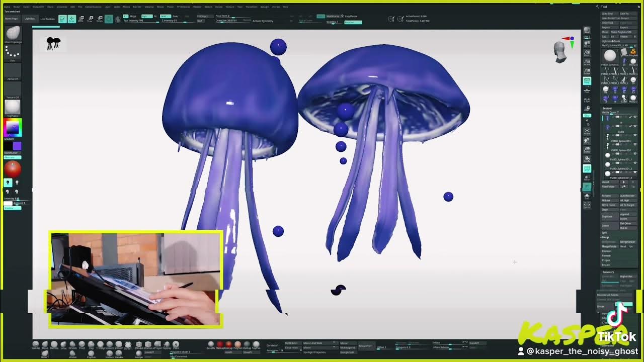Click Make PolyMesh3D button
This screenshot has width=644, height=362.
[x=623, y=32]
